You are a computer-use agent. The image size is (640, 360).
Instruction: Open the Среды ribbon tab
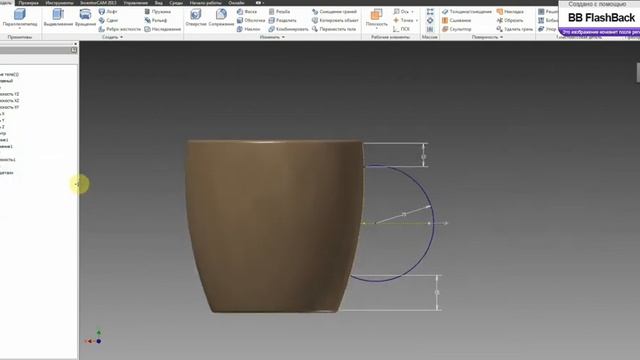[176, 3]
